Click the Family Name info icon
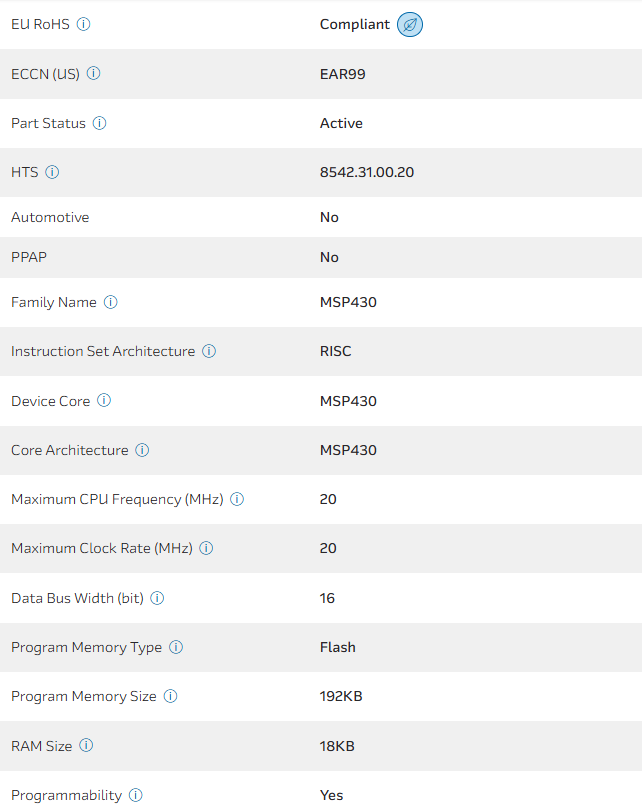Image resolution: width=642 pixels, height=812 pixels. [111, 302]
